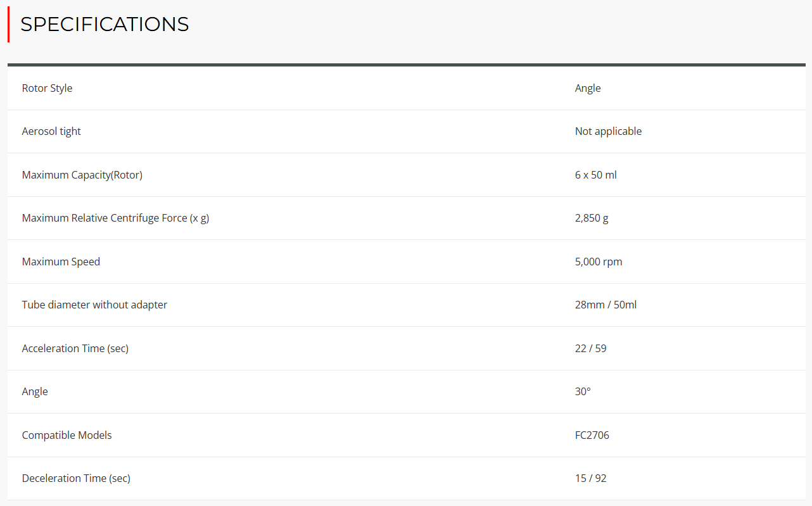Click the 6 x 50 ml value

(595, 175)
